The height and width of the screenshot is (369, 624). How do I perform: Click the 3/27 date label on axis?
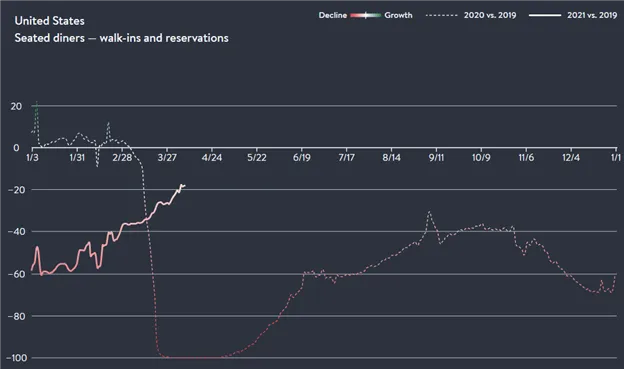click(x=167, y=158)
